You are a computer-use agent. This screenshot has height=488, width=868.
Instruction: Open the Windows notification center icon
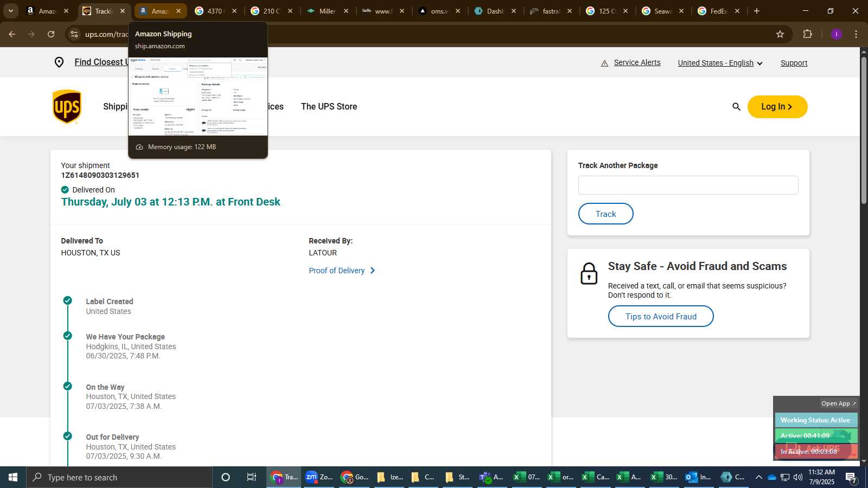click(x=851, y=478)
